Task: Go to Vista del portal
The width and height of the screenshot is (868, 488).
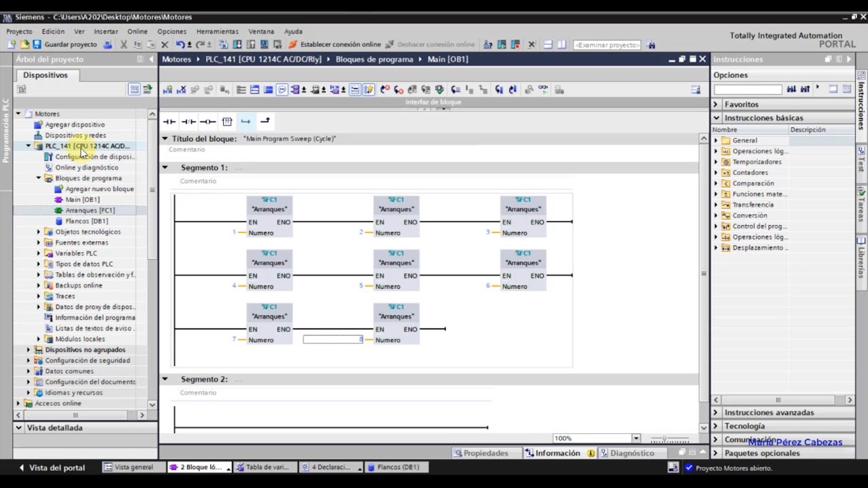Action: pyautogui.click(x=52, y=467)
